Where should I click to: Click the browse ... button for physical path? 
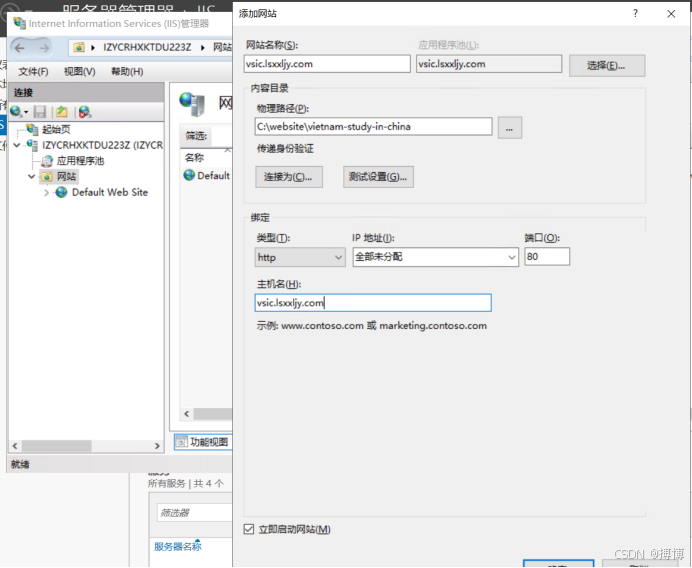click(x=510, y=128)
